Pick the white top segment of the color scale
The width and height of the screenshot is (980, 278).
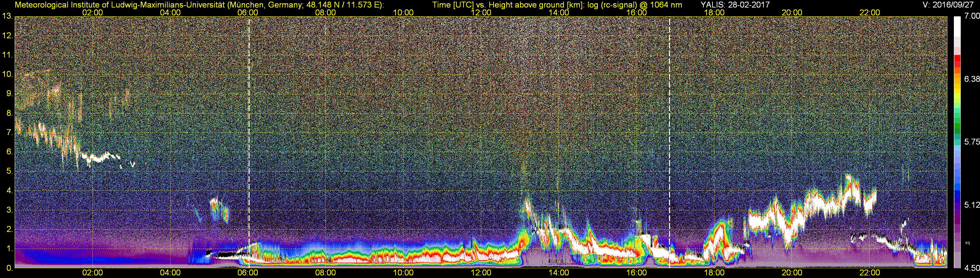coord(957,26)
